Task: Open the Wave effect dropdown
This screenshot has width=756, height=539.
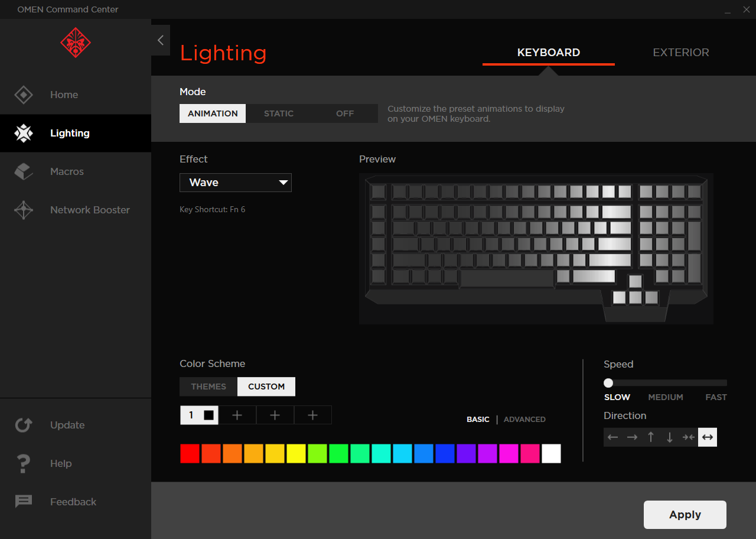Action: click(236, 183)
